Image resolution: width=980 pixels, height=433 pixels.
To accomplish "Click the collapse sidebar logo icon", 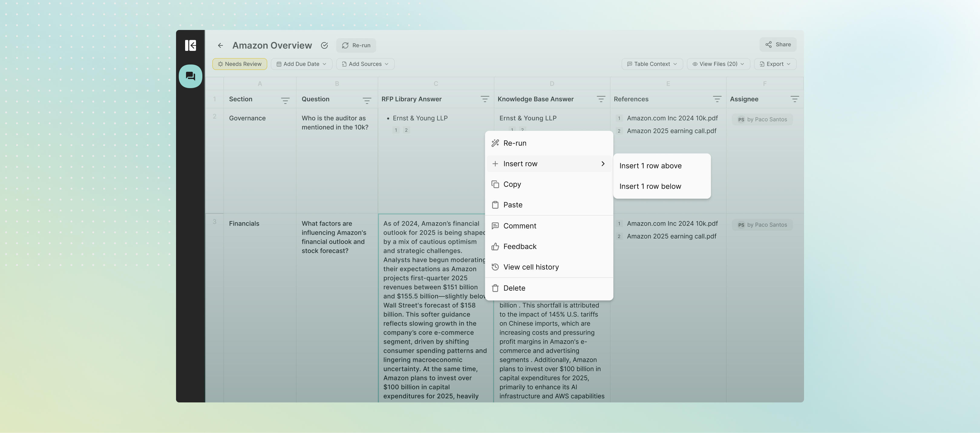I will (190, 45).
